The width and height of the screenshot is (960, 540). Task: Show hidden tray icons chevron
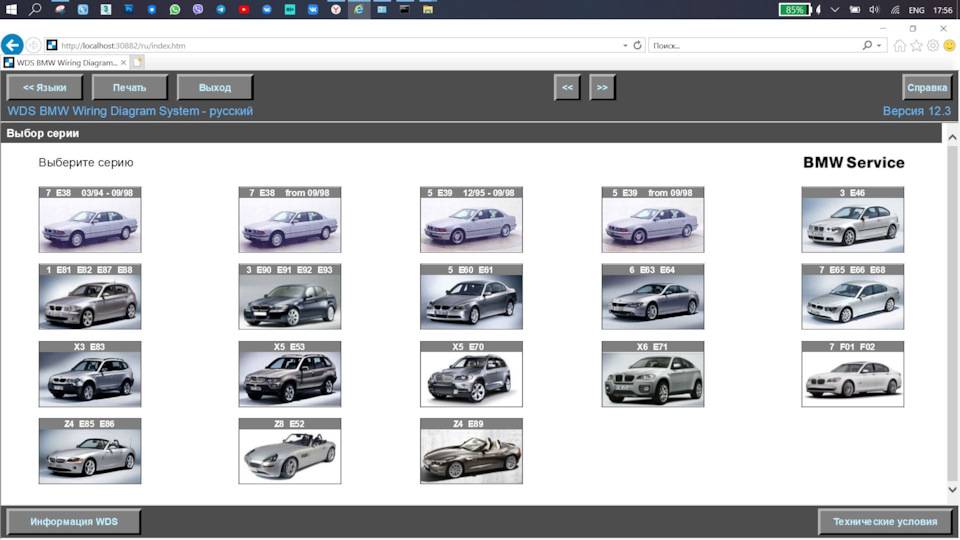pos(834,10)
